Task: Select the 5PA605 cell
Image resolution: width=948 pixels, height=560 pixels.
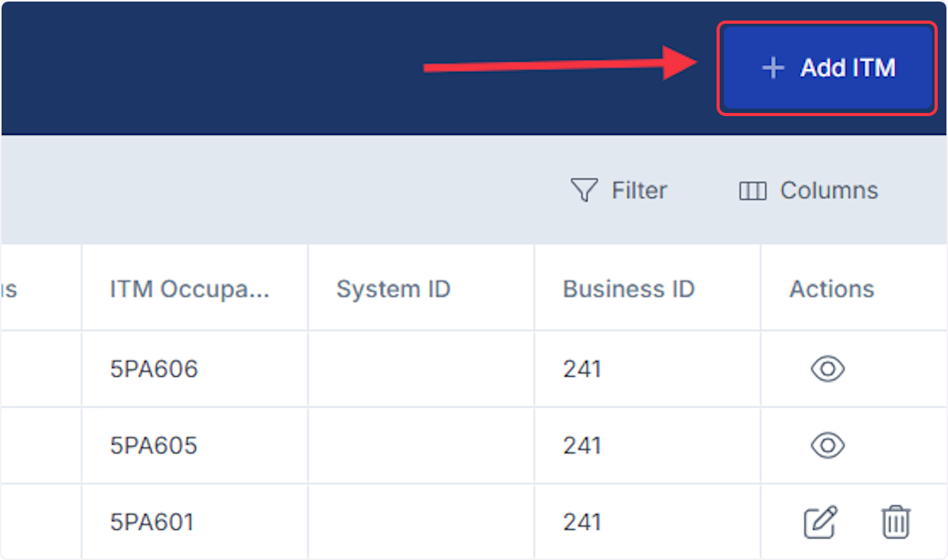Action: [x=194, y=445]
